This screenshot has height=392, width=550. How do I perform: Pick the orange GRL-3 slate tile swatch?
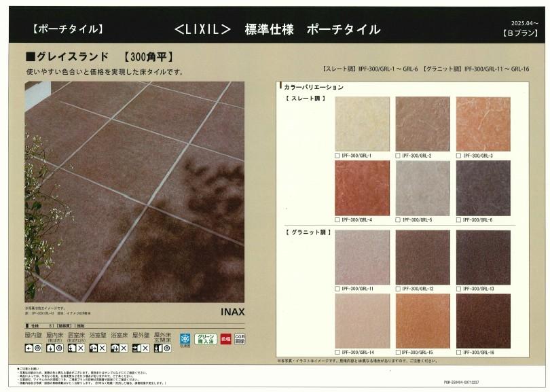(483, 124)
